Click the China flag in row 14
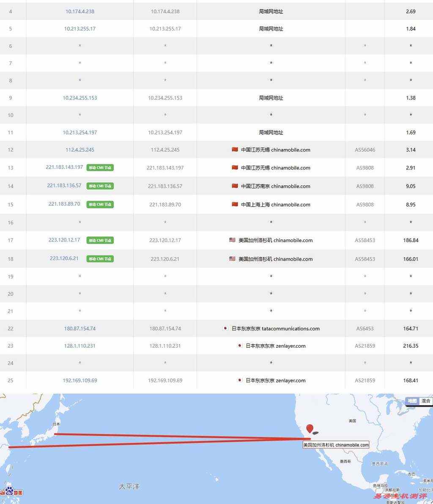This screenshot has width=433, height=504. (235, 186)
